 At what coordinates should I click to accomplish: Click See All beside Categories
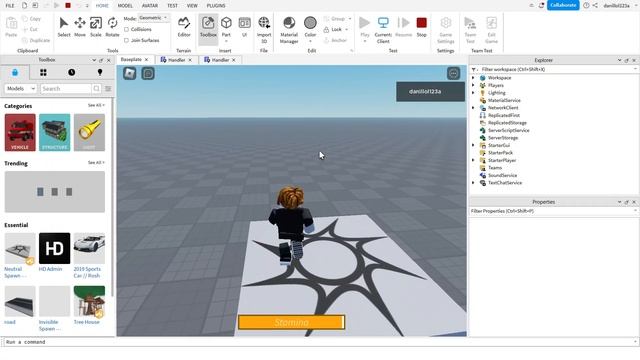point(96,105)
